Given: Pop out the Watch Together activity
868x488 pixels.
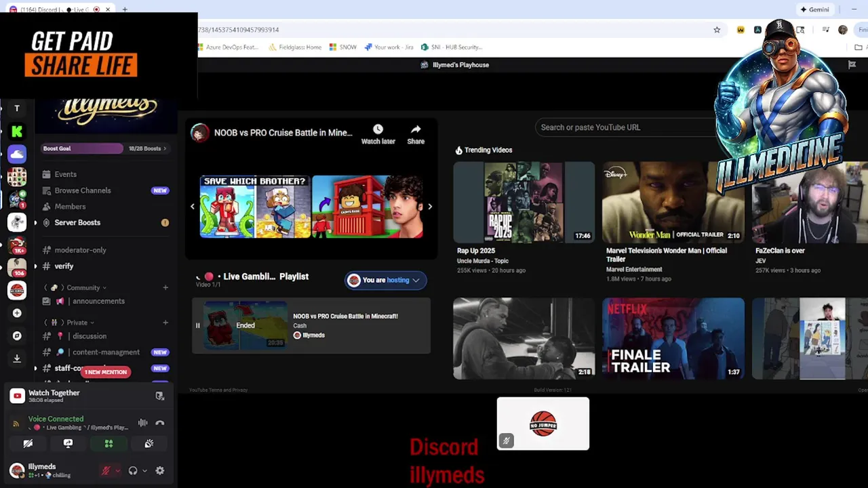Looking at the screenshot, I should click(x=159, y=396).
